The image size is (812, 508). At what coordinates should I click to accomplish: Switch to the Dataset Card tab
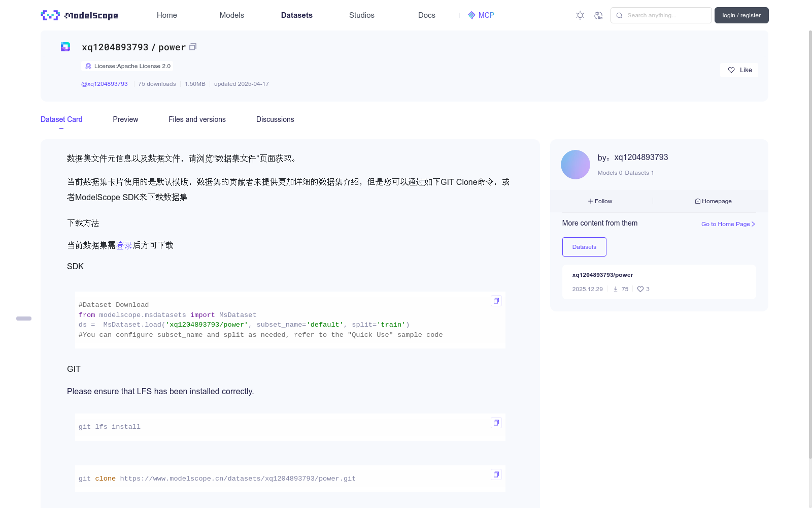click(x=61, y=119)
